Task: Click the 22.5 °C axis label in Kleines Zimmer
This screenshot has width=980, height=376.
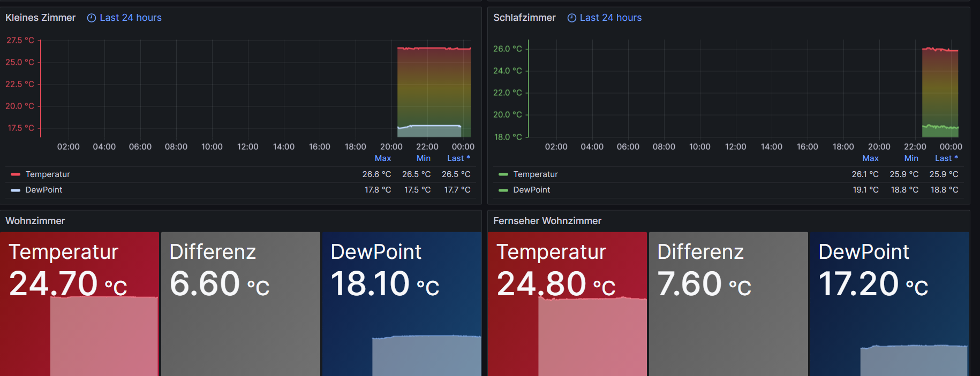Action: pyautogui.click(x=20, y=84)
